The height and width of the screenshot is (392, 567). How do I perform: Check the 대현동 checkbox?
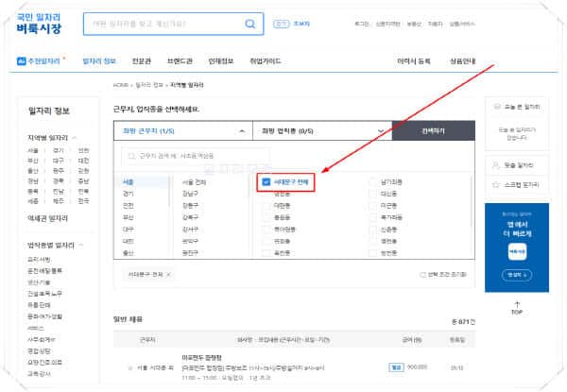click(266, 206)
